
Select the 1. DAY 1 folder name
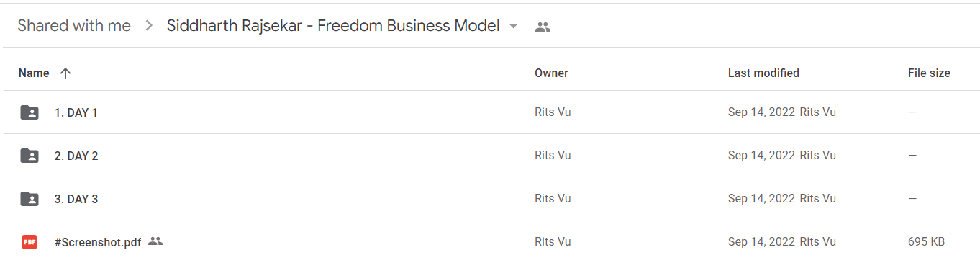click(76, 112)
